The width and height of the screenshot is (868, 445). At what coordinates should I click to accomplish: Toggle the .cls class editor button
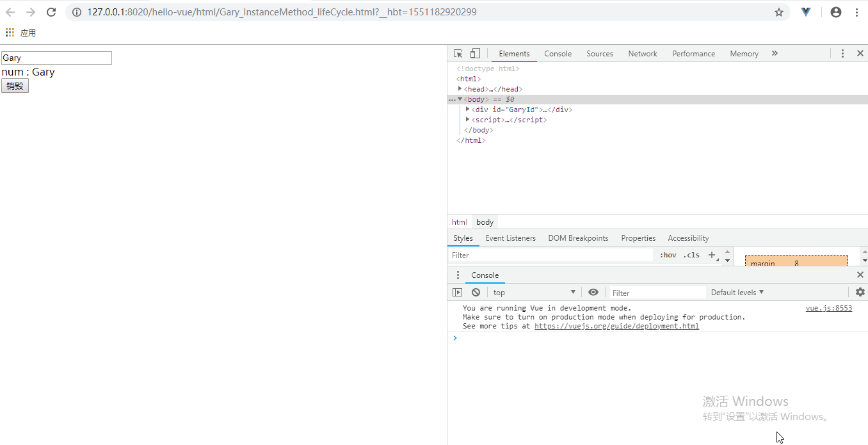coord(691,255)
